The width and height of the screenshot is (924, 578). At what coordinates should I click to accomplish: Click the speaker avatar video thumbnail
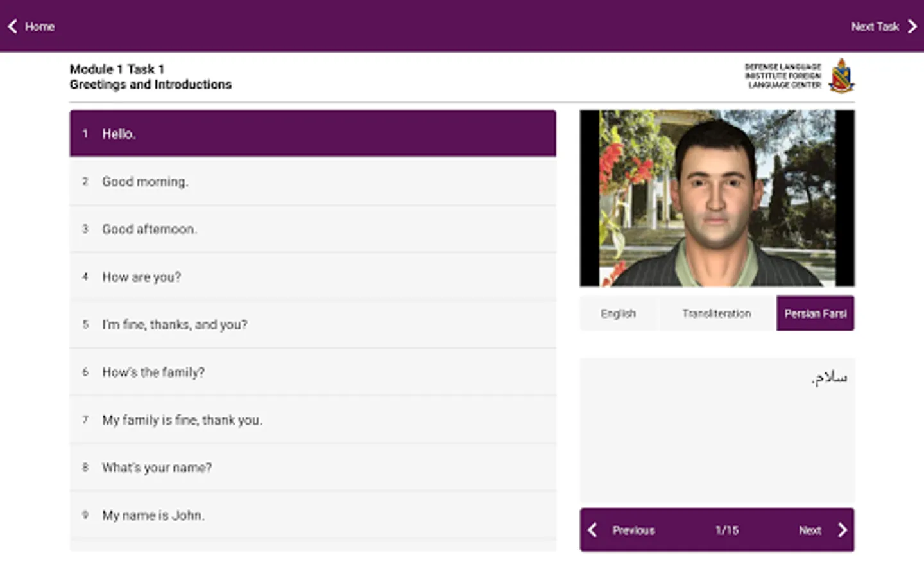click(717, 198)
